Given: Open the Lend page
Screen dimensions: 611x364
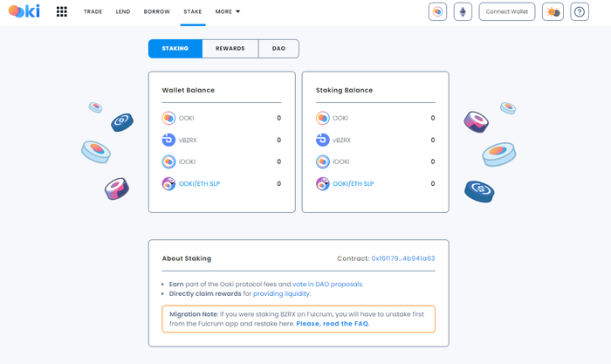Looking at the screenshot, I should pos(123,11).
